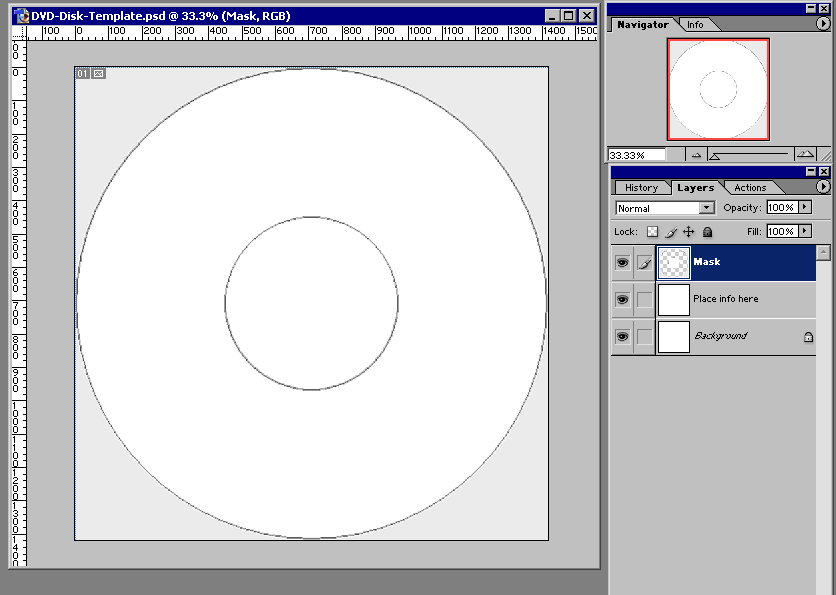
Task: Click the slice 01 number badge
Action: click(82, 74)
